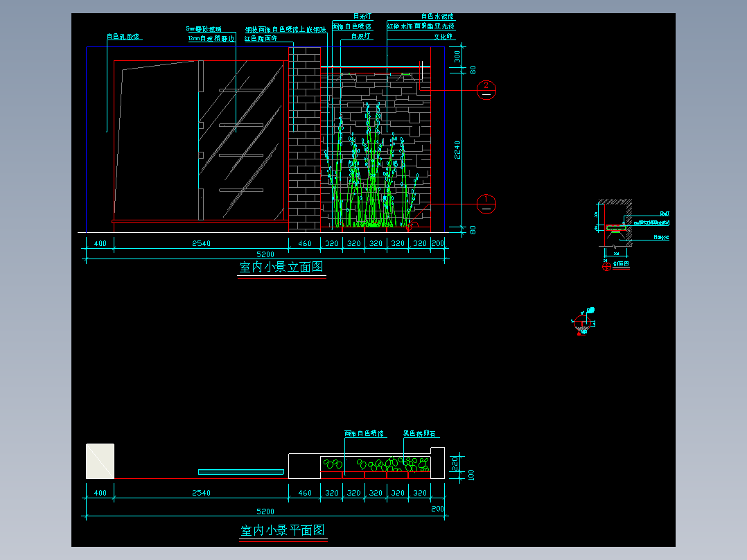Click the brick column hatch in the elevation
747x560 pixels.
point(304,139)
